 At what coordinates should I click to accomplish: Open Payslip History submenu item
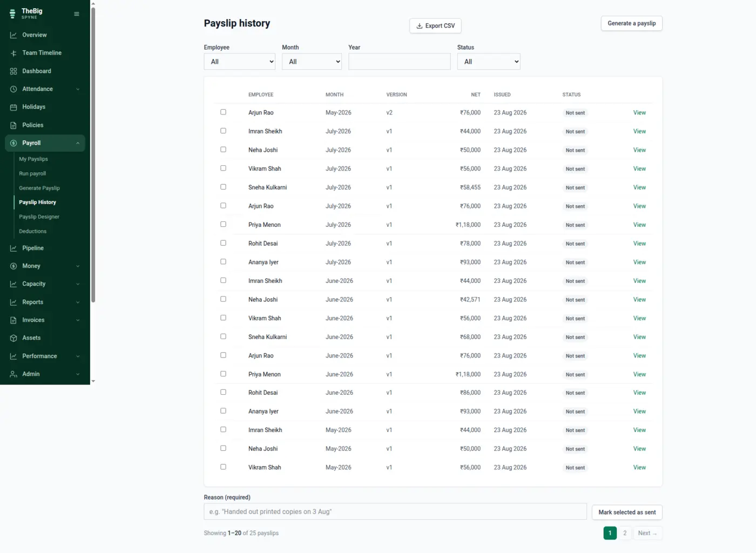(x=38, y=203)
